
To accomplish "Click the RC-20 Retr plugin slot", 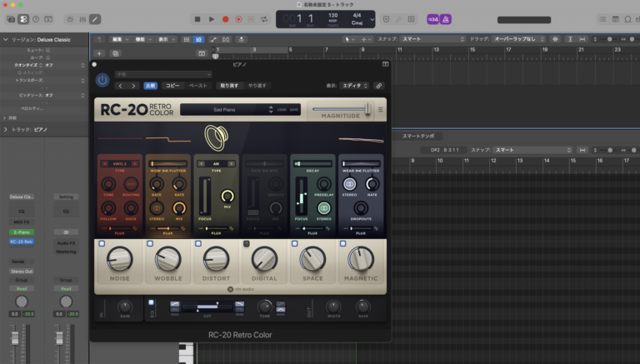I will point(22,242).
